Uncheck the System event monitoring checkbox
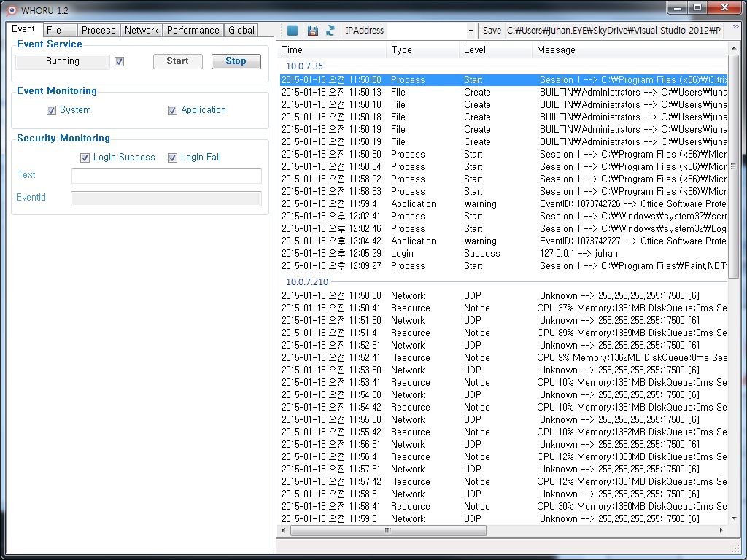 [51, 111]
